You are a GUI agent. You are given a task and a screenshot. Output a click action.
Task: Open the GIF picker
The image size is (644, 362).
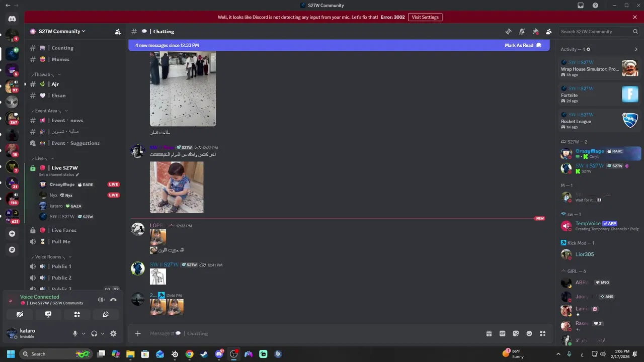pyautogui.click(x=502, y=333)
